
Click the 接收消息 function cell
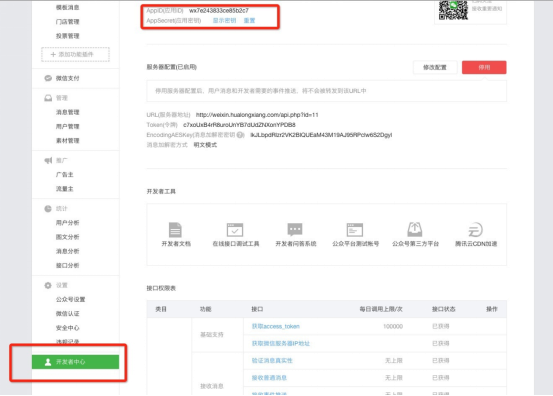(212, 386)
